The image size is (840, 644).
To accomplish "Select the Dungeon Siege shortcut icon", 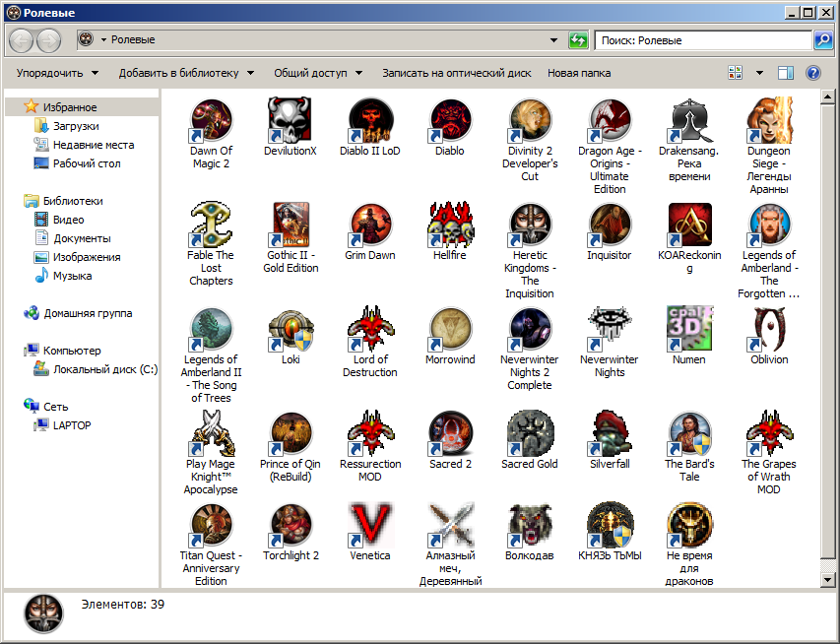I will coord(769,120).
